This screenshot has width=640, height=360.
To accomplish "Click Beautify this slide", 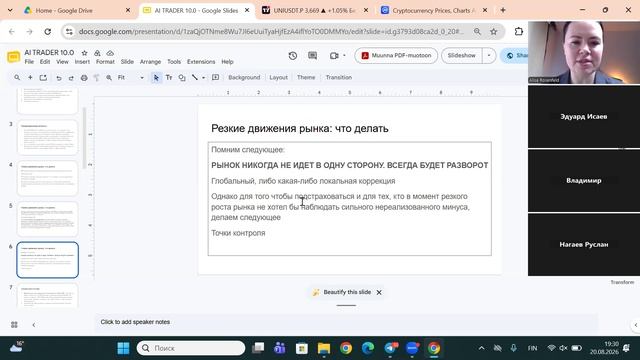I will pos(347,292).
